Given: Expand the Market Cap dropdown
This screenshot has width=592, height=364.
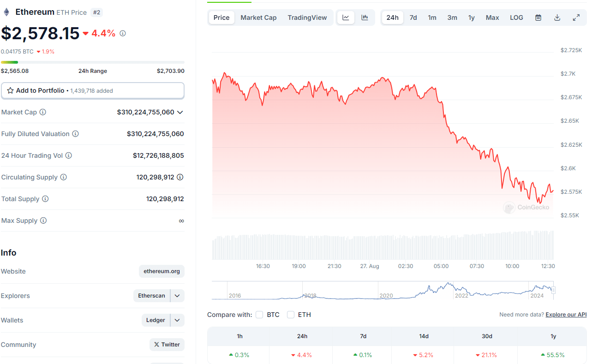Looking at the screenshot, I should pos(180,112).
